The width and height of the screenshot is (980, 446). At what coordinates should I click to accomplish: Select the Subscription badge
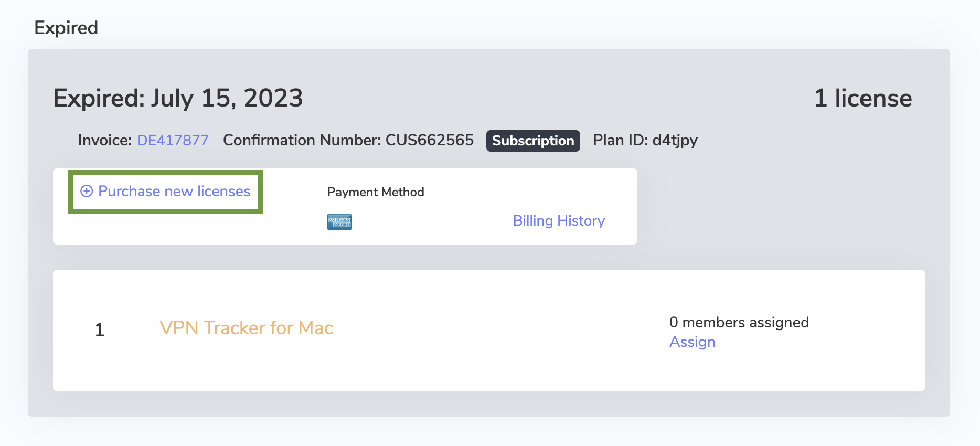click(532, 141)
